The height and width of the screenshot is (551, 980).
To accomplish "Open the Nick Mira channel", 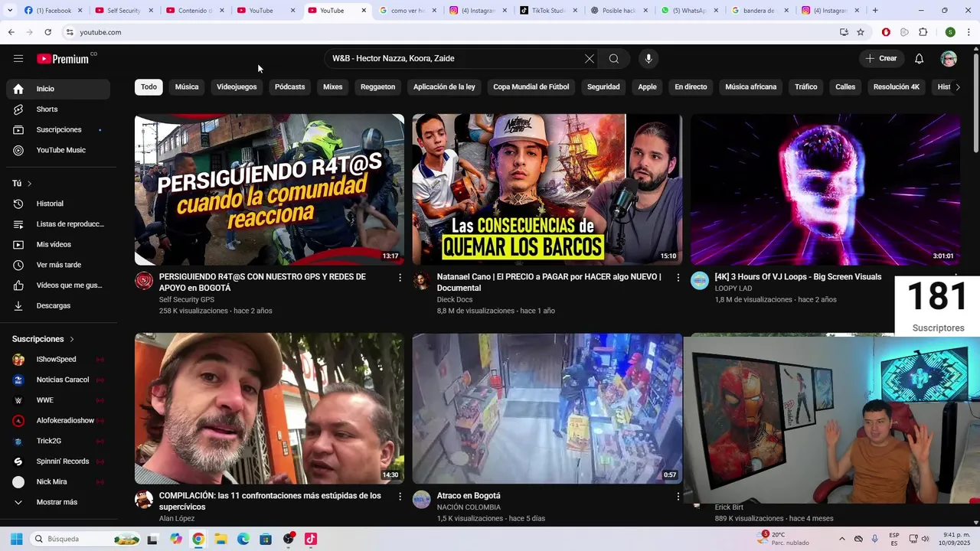I will (x=58, y=482).
